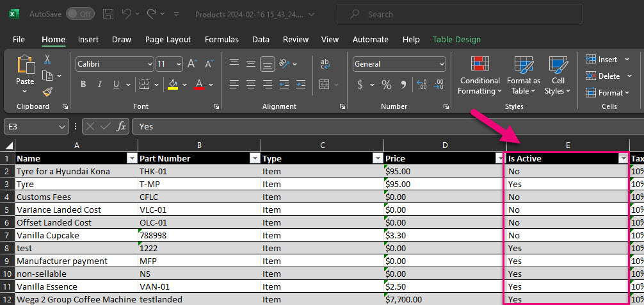The height and width of the screenshot is (305, 644).
Task: Open Conditional Formatting menu
Action: [479, 75]
